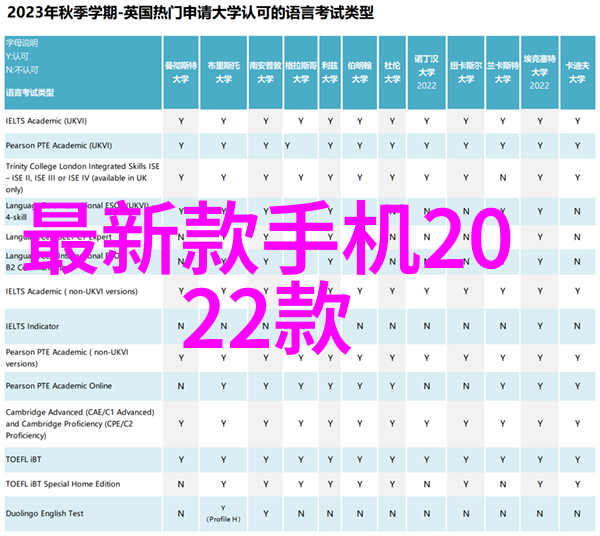Click the 'IELTS Academic (UKVI)' row label
The height and width of the screenshot is (536, 600).
point(46,121)
